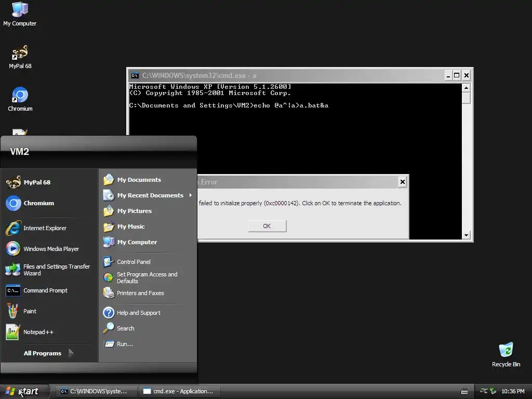532x399 pixels.
Task: Expand All Programs arrow
Action: pos(71,353)
